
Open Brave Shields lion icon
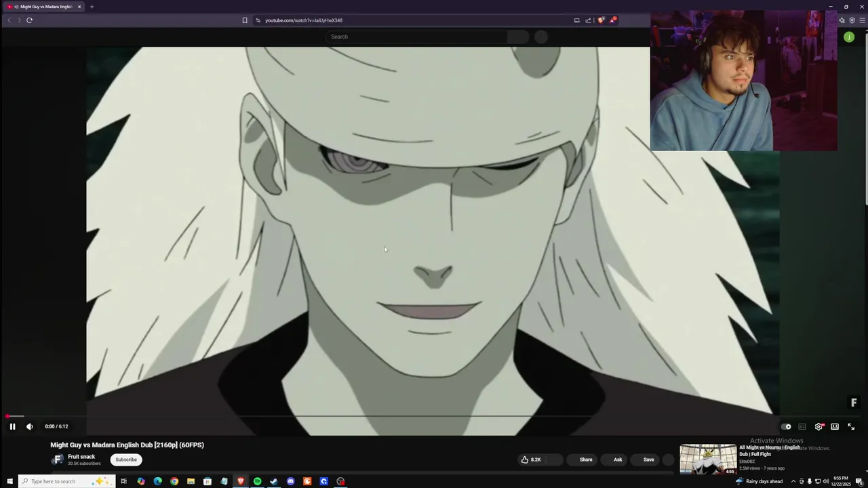(601, 20)
